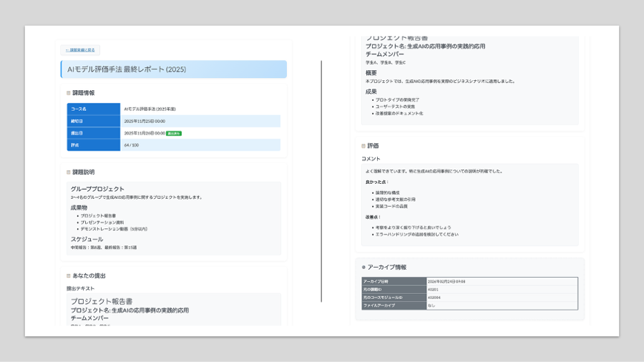Click the アーカイブ日時 row in archive table

tap(394, 281)
